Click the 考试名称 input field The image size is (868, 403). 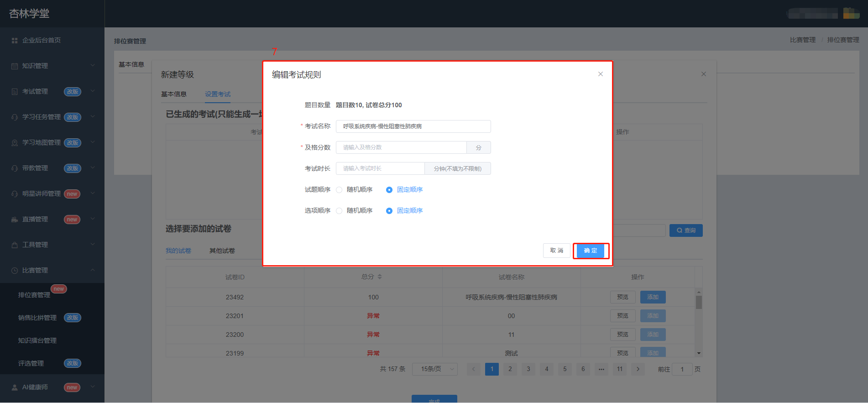(413, 126)
